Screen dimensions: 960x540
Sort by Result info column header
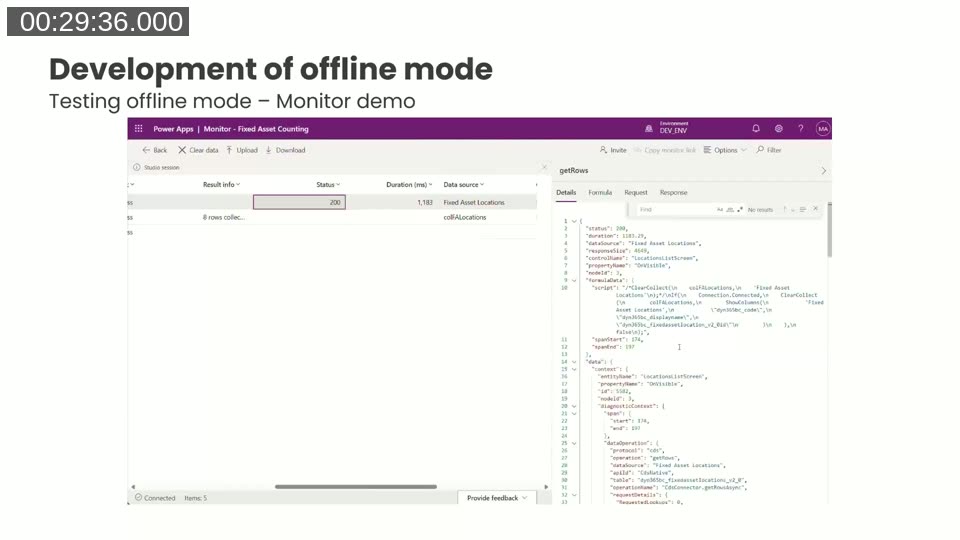point(221,184)
